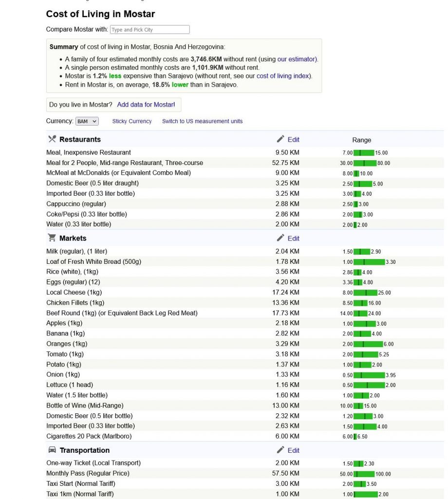This screenshot has height=499, width=448.
Task: Switch to US measurement units
Action: (202, 121)
